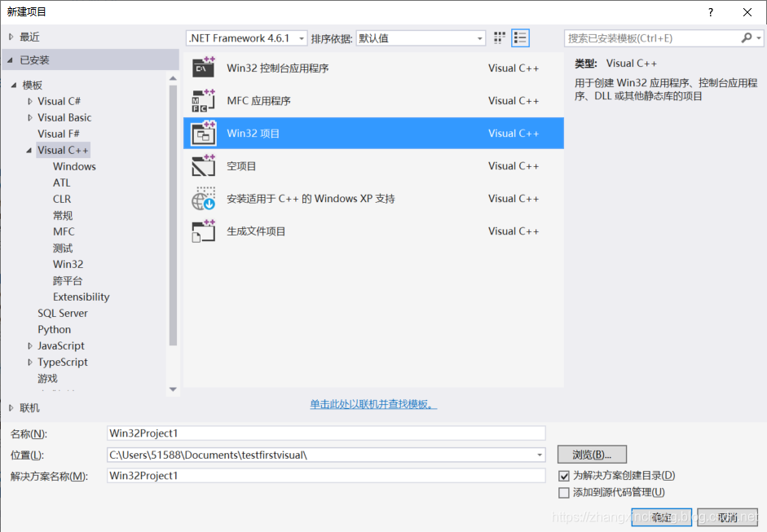Screen dimensions: 767x532
Task: Click the tree scrollbar down arrow
Action: pyautogui.click(x=173, y=389)
